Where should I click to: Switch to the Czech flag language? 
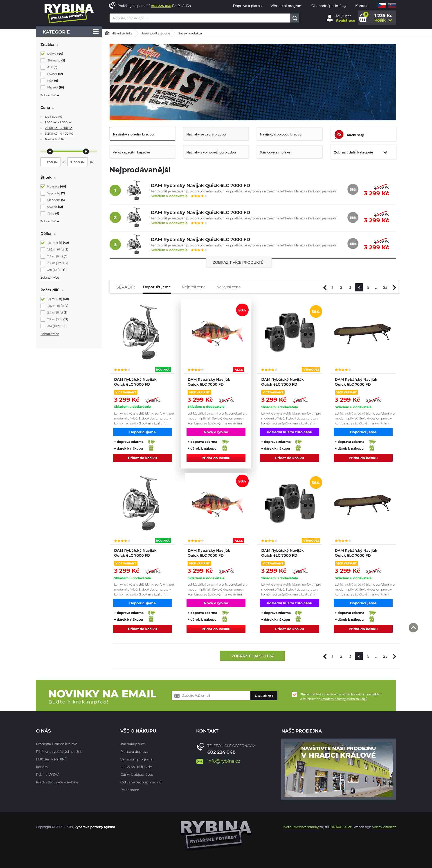pyautogui.click(x=381, y=5)
